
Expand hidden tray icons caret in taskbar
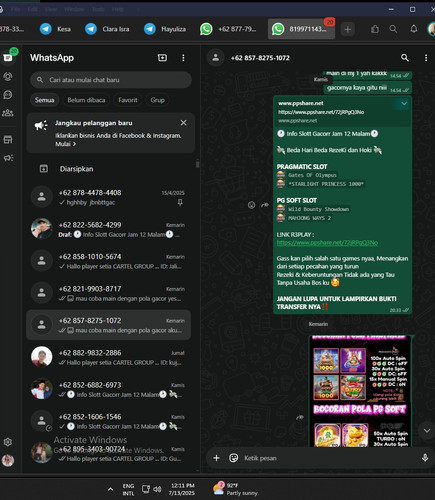[x=110, y=489]
